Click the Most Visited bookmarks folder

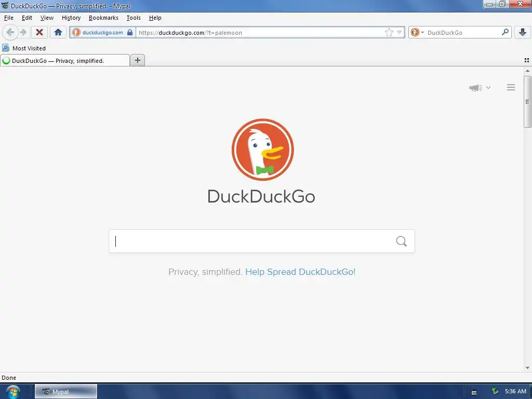click(24, 48)
